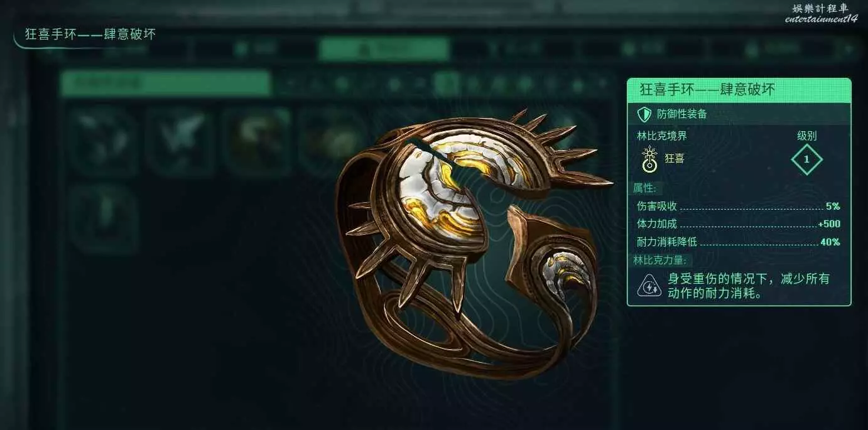
Task: Open the dropdown arrow at top-right corner
Action: pos(849,49)
